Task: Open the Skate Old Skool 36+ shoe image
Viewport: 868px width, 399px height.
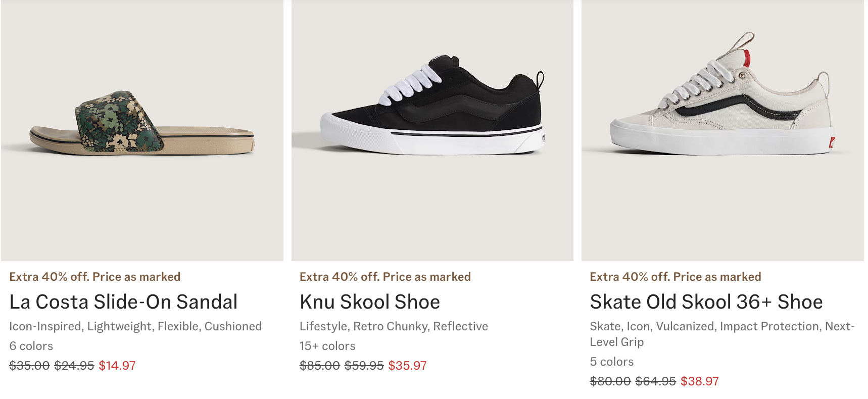Action: pos(722,130)
